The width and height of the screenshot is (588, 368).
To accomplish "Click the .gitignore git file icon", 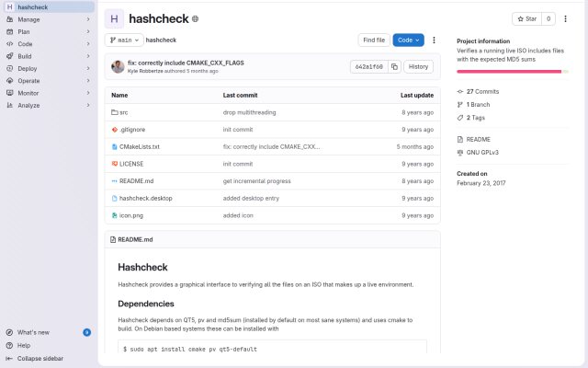I will 114,130.
